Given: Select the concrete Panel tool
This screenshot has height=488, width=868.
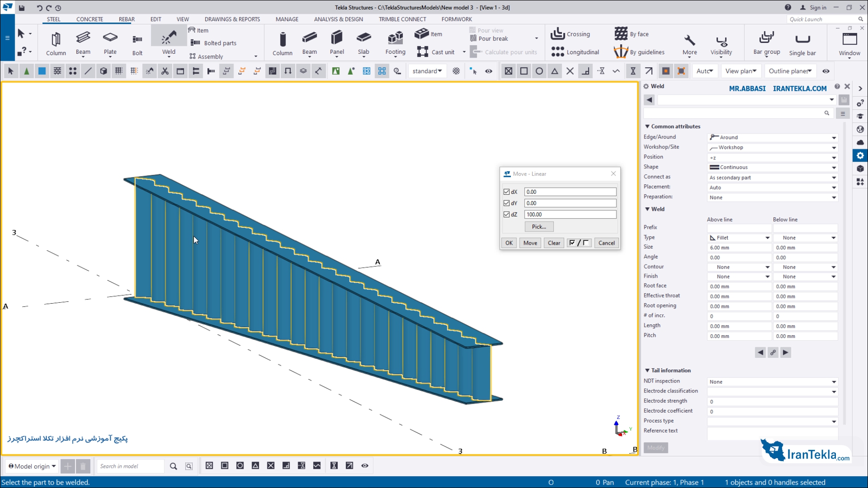Looking at the screenshot, I should click(337, 43).
